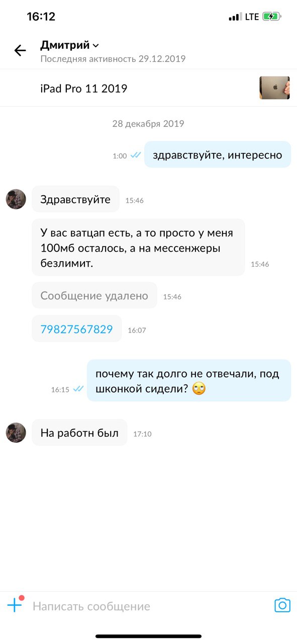
Task: Tap read-receipt checkmarks near 1:00
Action: point(135,155)
